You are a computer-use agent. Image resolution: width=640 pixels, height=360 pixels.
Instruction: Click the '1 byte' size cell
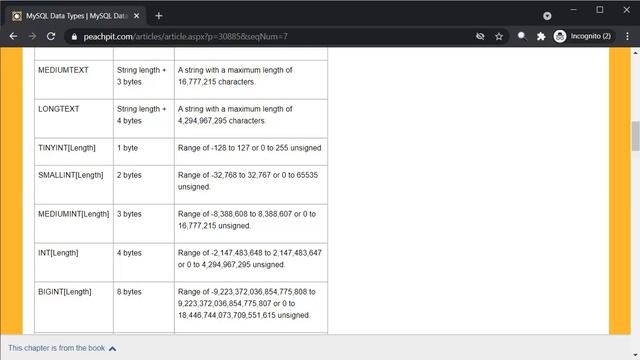point(144,151)
